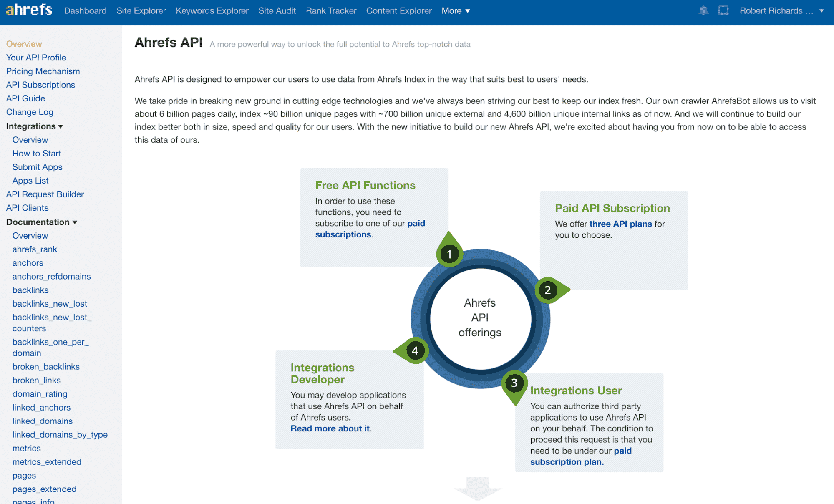This screenshot has height=504, width=834.
Task: Collapse the Integrations section in the sidebar
Action: [34, 126]
